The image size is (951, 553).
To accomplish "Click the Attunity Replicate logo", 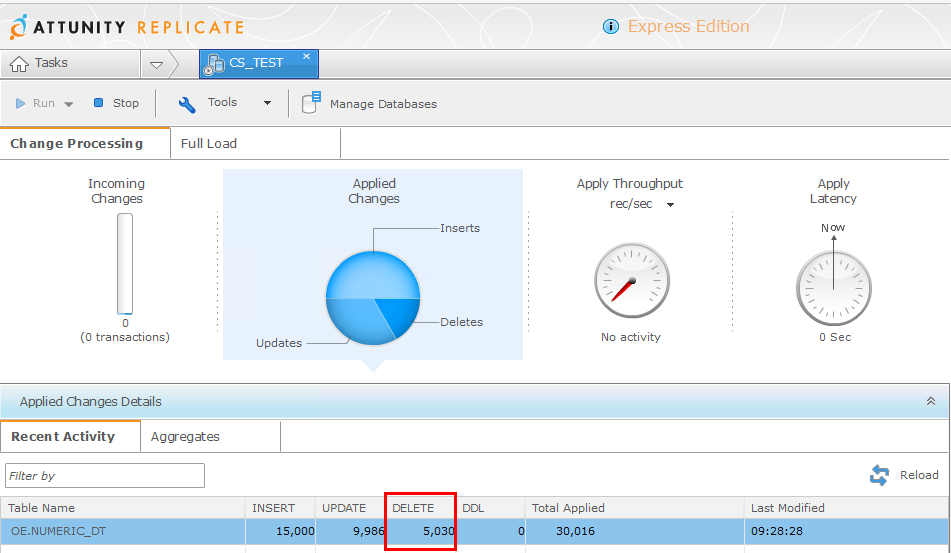I will (x=127, y=27).
